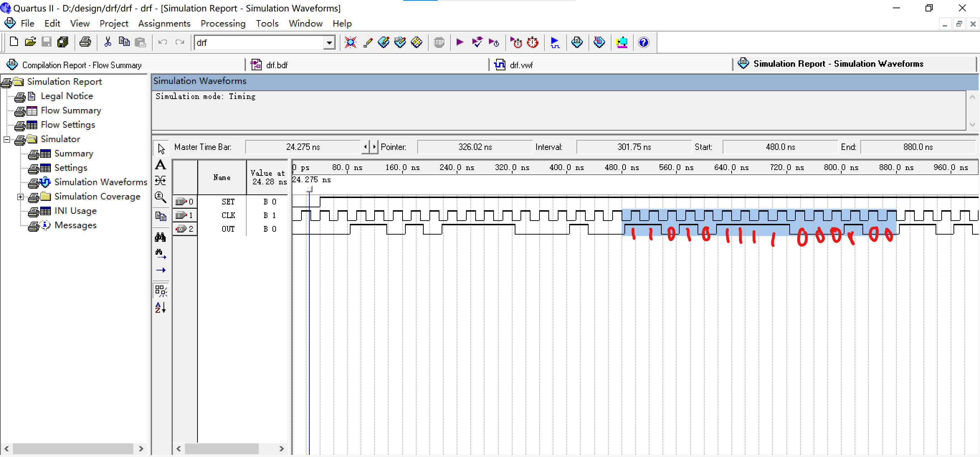The height and width of the screenshot is (457, 980).
Task: Open the Processing menu
Action: coord(223,24)
